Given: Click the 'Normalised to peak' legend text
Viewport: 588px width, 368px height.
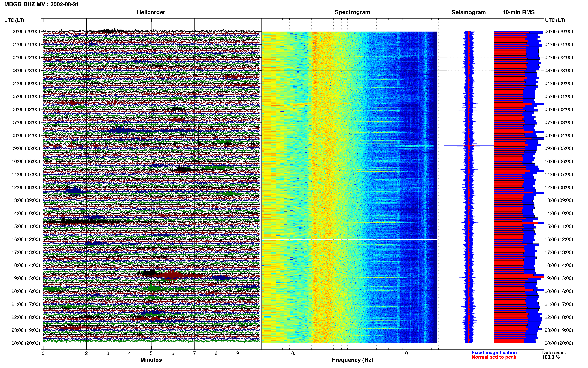Looking at the screenshot, I should coord(494,357).
